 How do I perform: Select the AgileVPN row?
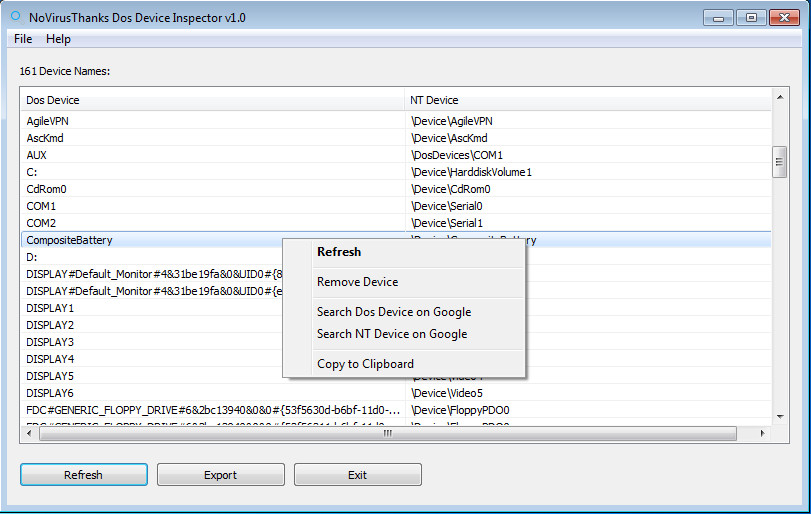(x=396, y=121)
